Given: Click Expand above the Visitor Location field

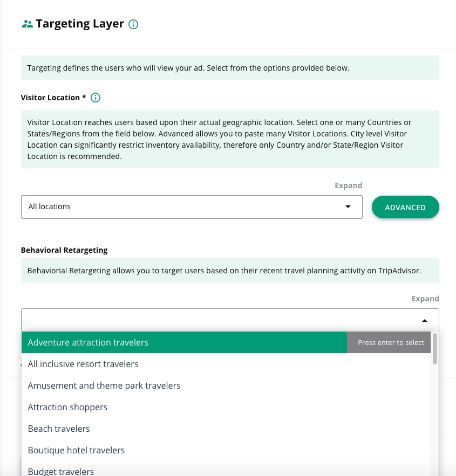Looking at the screenshot, I should [348, 185].
